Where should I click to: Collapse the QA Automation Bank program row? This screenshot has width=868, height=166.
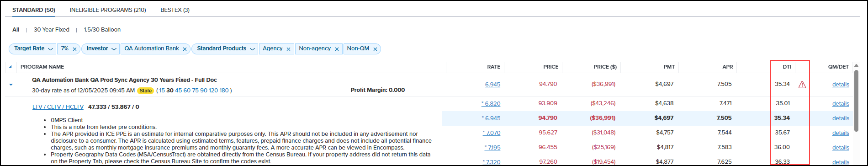tap(11, 85)
